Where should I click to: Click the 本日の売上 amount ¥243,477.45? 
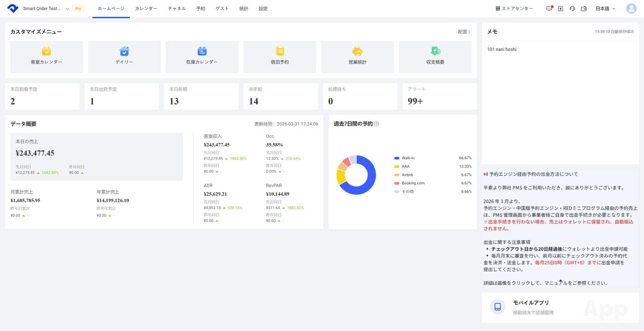click(35, 153)
